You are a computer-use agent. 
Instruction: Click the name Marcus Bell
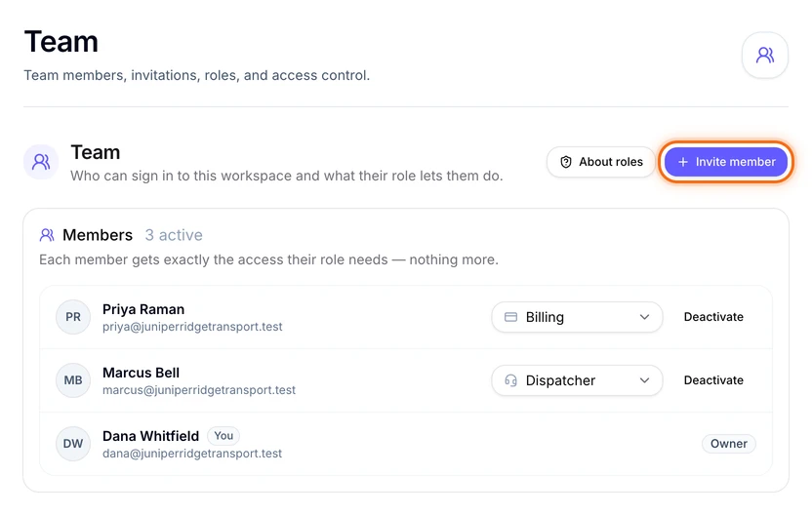[x=141, y=373]
